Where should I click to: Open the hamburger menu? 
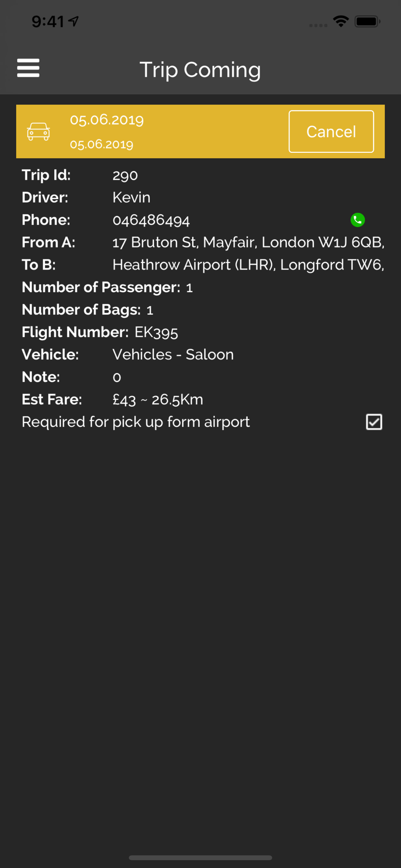coord(28,68)
